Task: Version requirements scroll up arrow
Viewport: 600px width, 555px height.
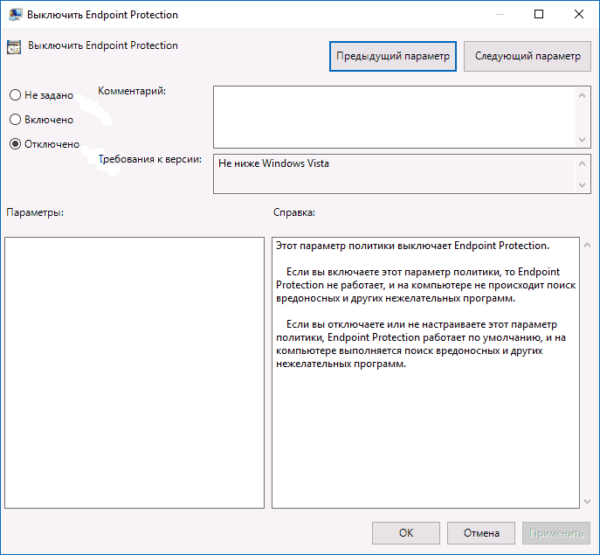Action: 582,163
